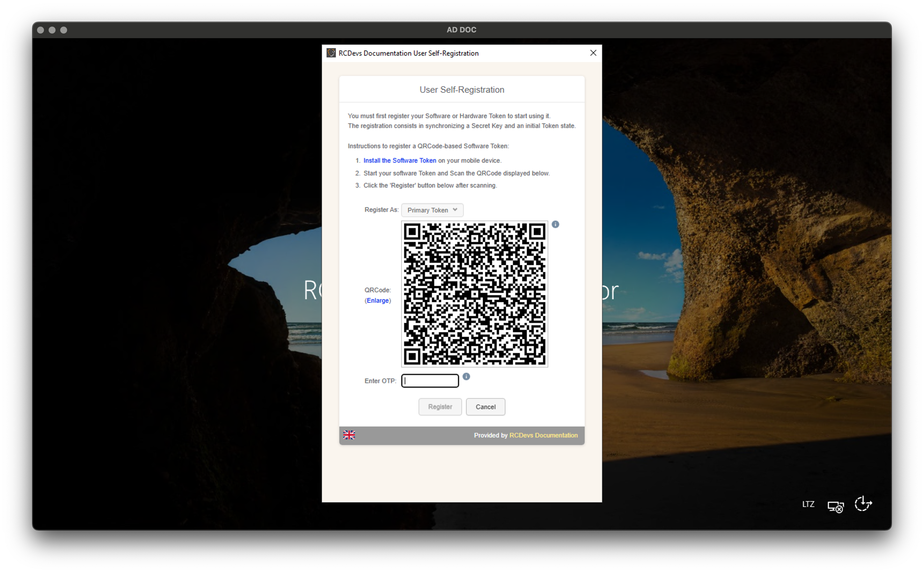
Task: Open the RCDevs Documentation footer link
Action: pyautogui.click(x=543, y=435)
